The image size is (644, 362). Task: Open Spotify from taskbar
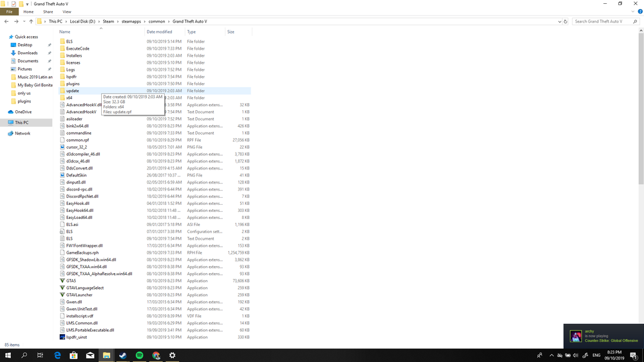tap(139, 356)
